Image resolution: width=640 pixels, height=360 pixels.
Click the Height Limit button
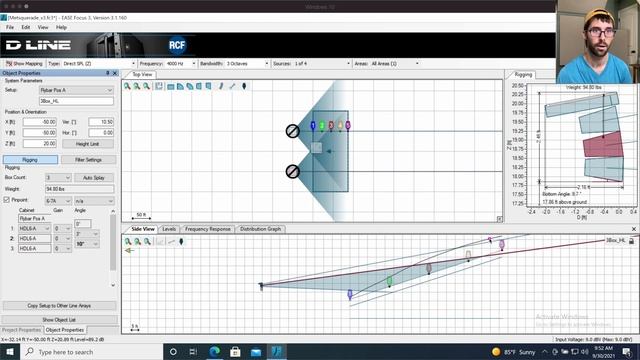(87, 144)
